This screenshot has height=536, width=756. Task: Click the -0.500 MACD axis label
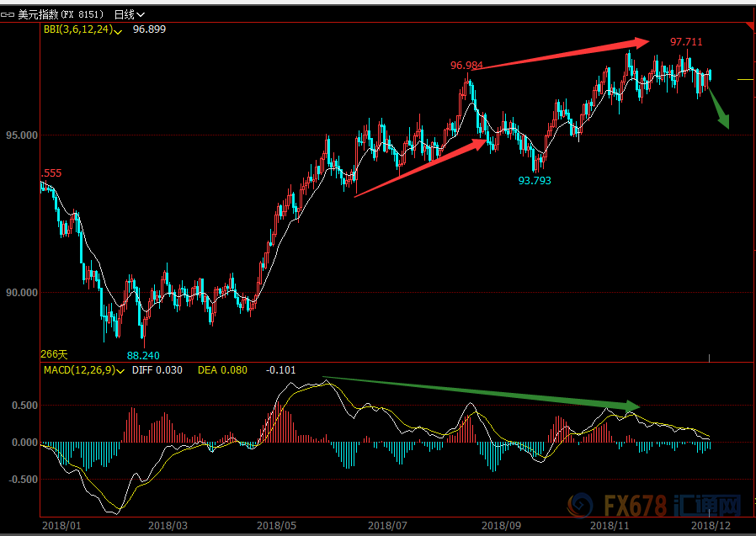coord(23,480)
